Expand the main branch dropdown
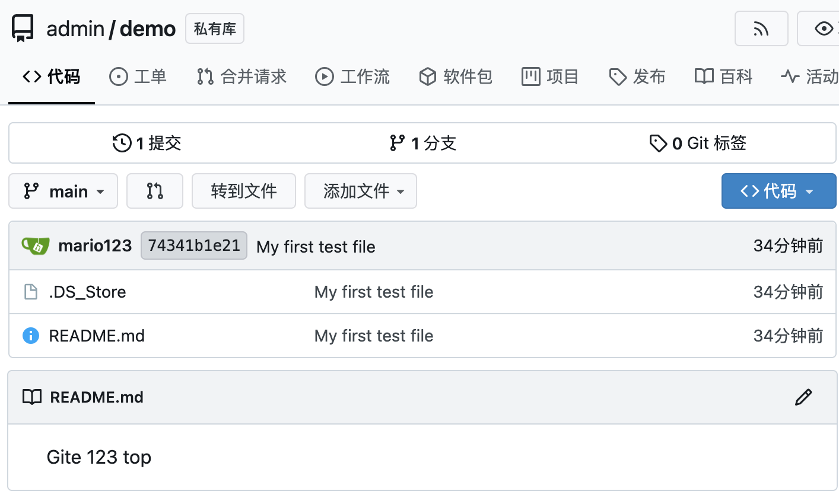This screenshot has height=504, width=839. click(63, 191)
